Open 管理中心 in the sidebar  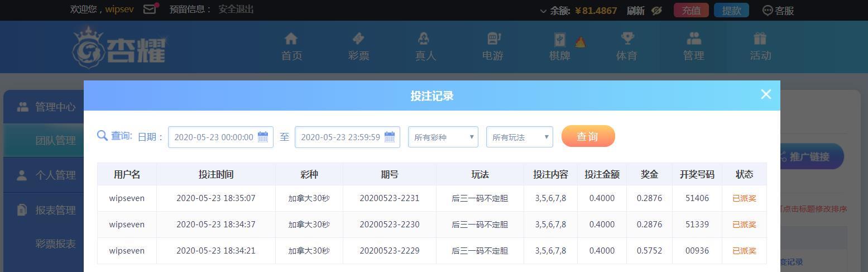point(46,107)
